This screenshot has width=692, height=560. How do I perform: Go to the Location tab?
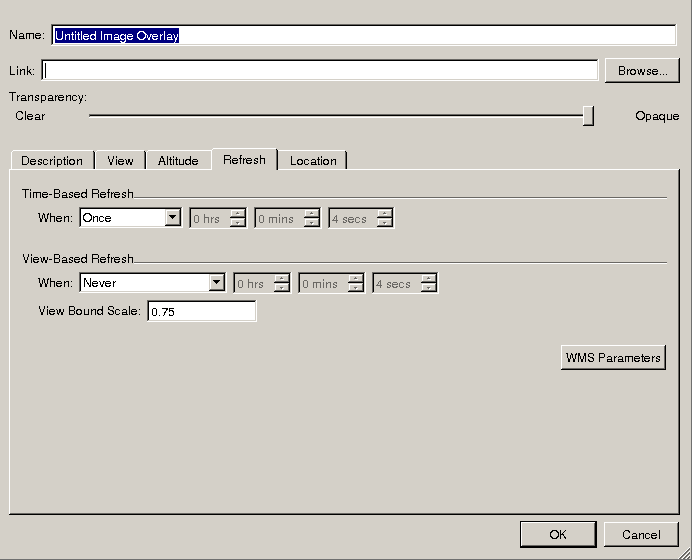click(313, 161)
